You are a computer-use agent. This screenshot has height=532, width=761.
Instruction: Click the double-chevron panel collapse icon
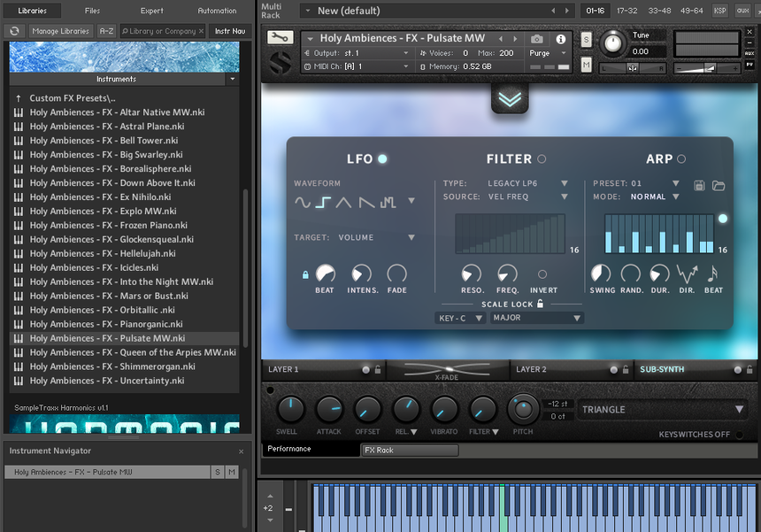pos(510,98)
